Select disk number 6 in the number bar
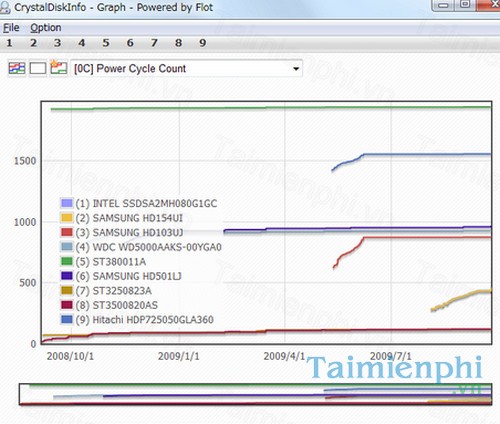The height and width of the screenshot is (424, 500). 130,43
